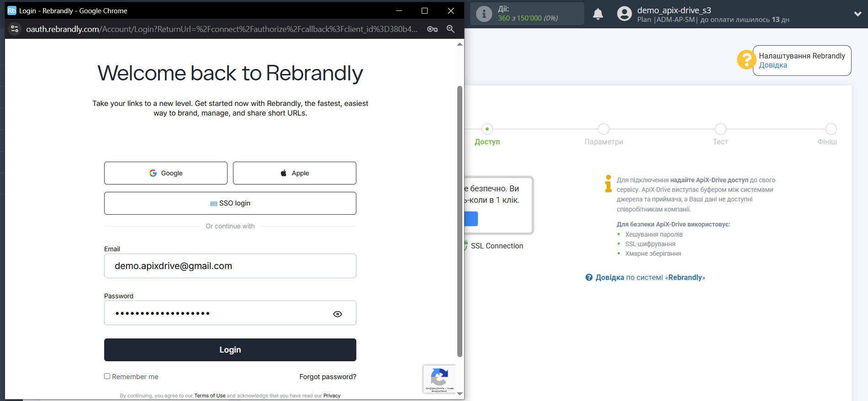Click the Хмарне зберігання list item
This screenshot has height=401, width=868.
pyautogui.click(x=653, y=253)
